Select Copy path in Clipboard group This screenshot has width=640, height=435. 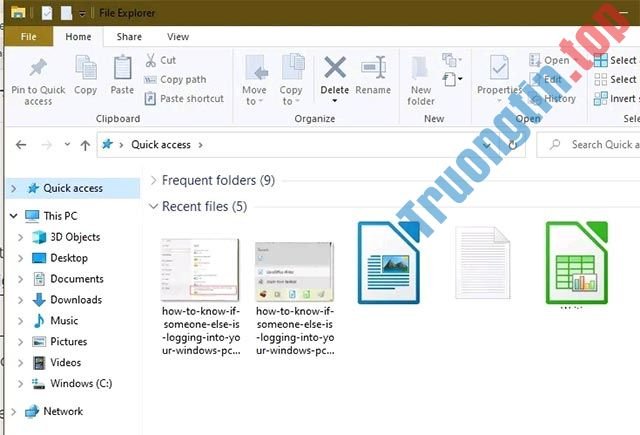[175, 80]
